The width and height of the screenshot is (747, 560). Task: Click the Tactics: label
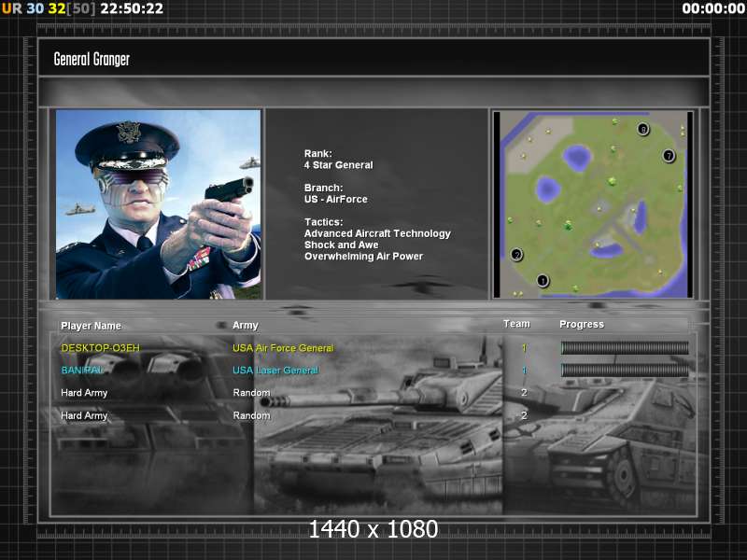point(323,222)
